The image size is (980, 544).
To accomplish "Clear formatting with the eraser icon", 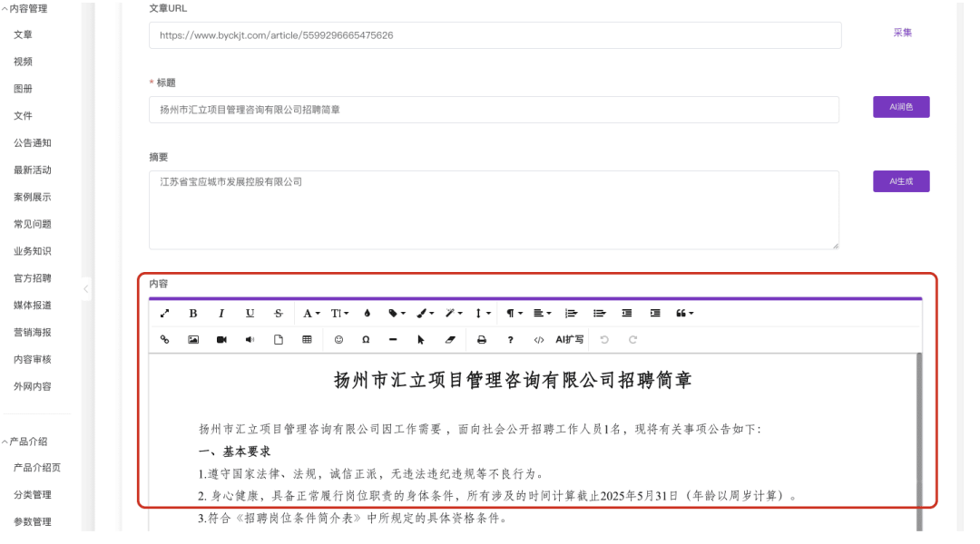I will tap(450, 340).
